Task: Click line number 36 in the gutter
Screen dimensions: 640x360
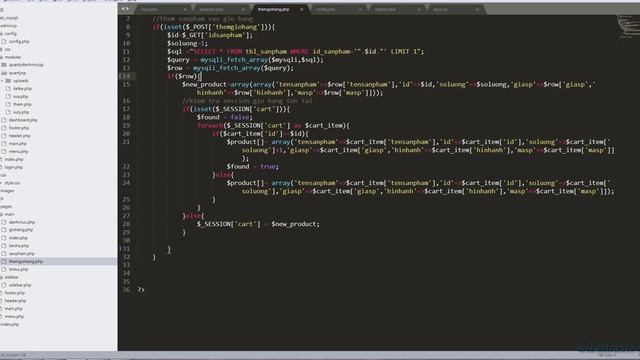Action: tap(126, 289)
